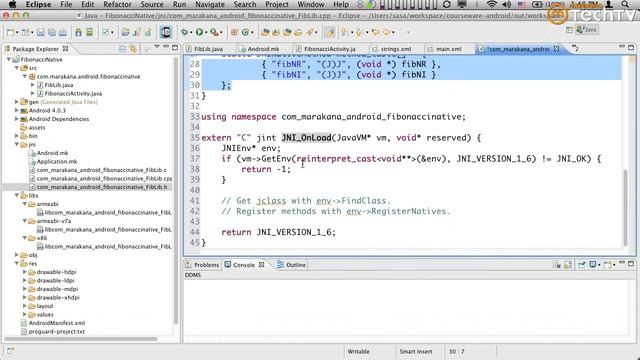Screen dimensions: 640x360
Task: Collapse the FibonacciNative project node
Action: point(9,59)
